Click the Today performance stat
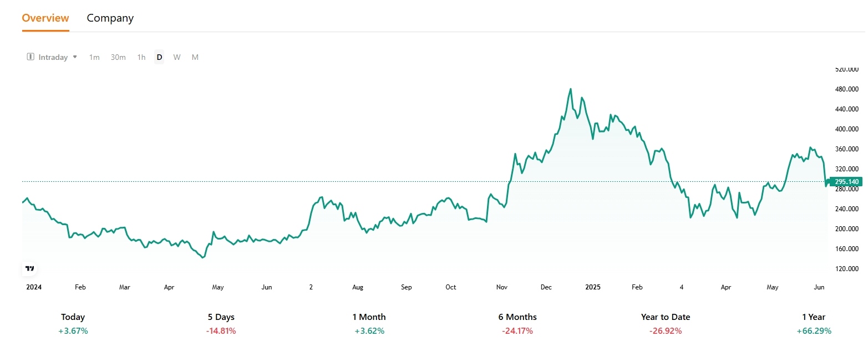Image resolution: width=868 pixels, height=341 pixels. (73, 324)
